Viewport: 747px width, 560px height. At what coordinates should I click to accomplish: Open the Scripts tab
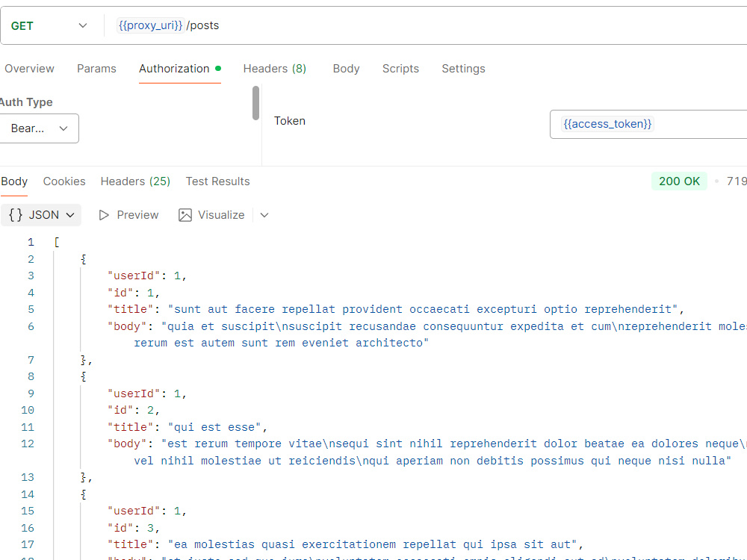click(x=400, y=69)
